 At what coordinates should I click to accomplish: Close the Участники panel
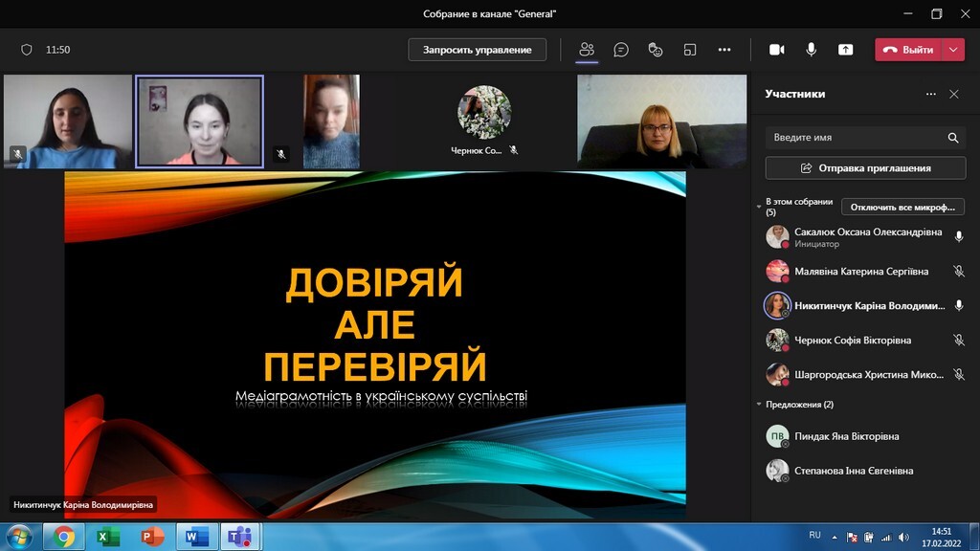953,95
